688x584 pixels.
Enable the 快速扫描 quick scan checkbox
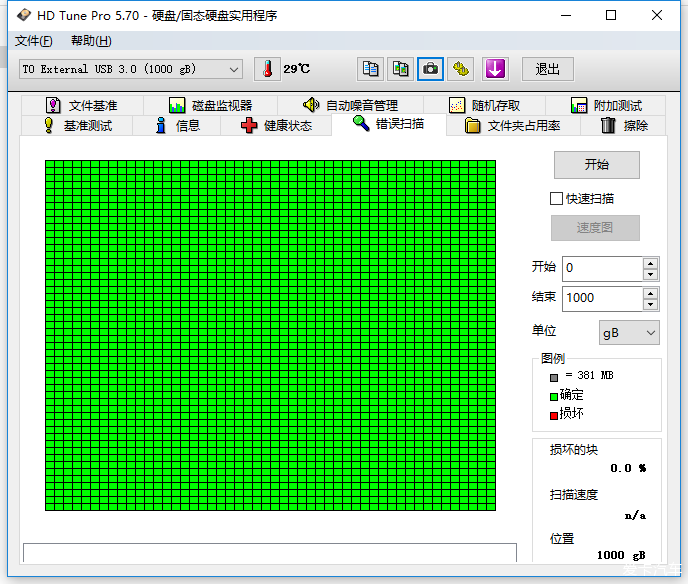coord(557,199)
